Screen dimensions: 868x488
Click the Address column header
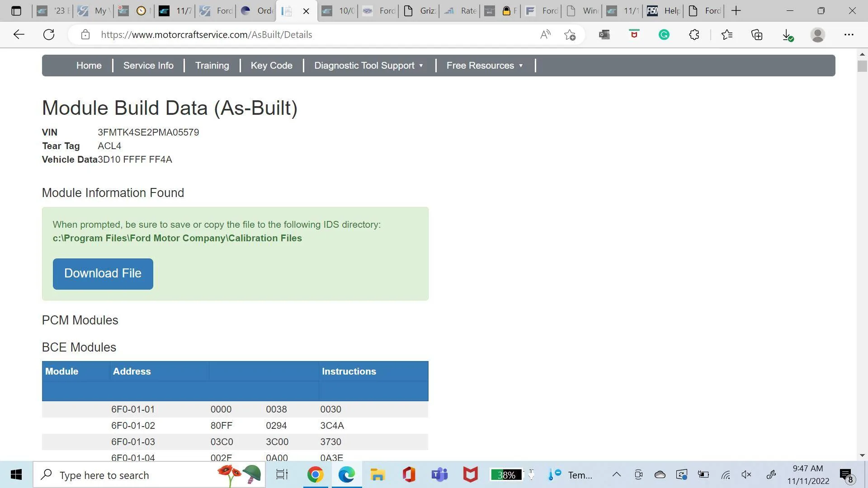132,371
